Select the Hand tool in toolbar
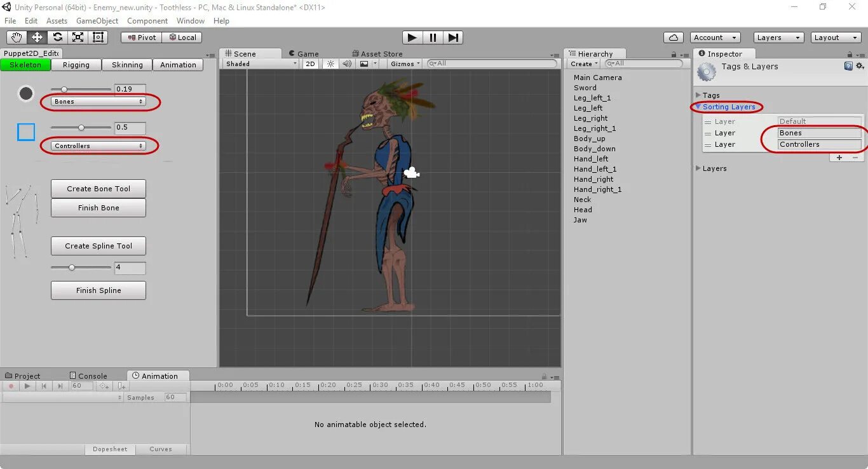This screenshot has width=868, height=469. click(16, 37)
